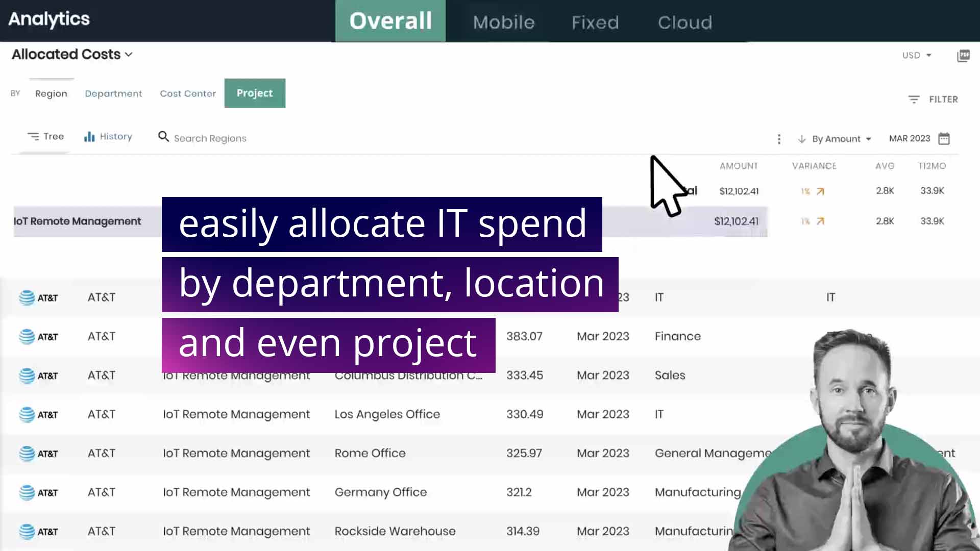
Task: Select the Project grouping button
Action: pyautogui.click(x=255, y=93)
